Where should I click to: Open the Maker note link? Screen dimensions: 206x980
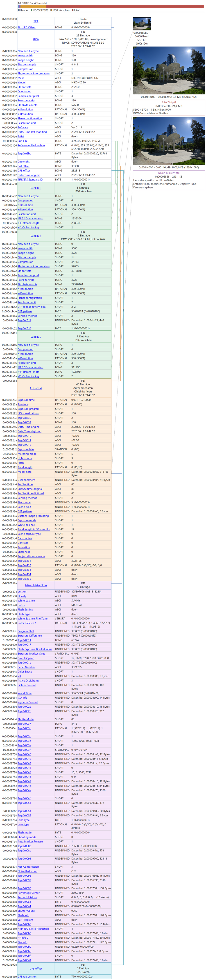(25, 472)
